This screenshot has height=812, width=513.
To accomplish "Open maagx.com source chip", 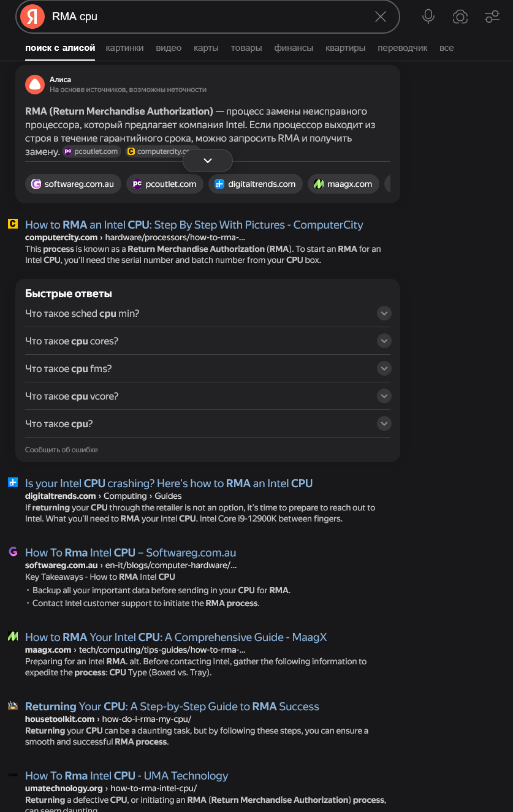I will (x=343, y=184).
